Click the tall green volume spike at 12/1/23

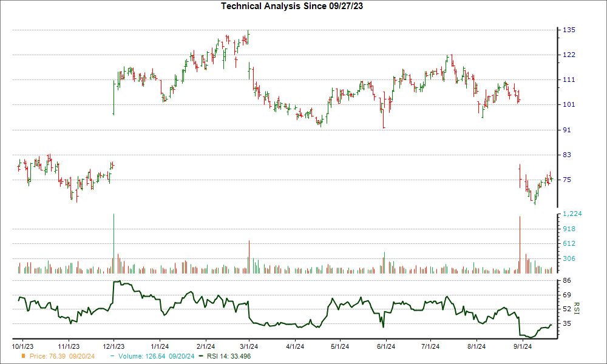[114, 243]
